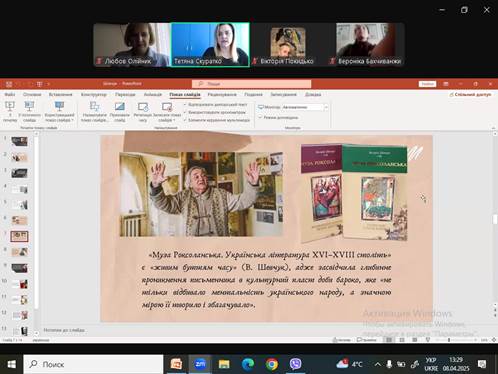Select slide 2 thumbnail
Screen dimensions: 498x374
pyautogui.click(x=19, y=157)
